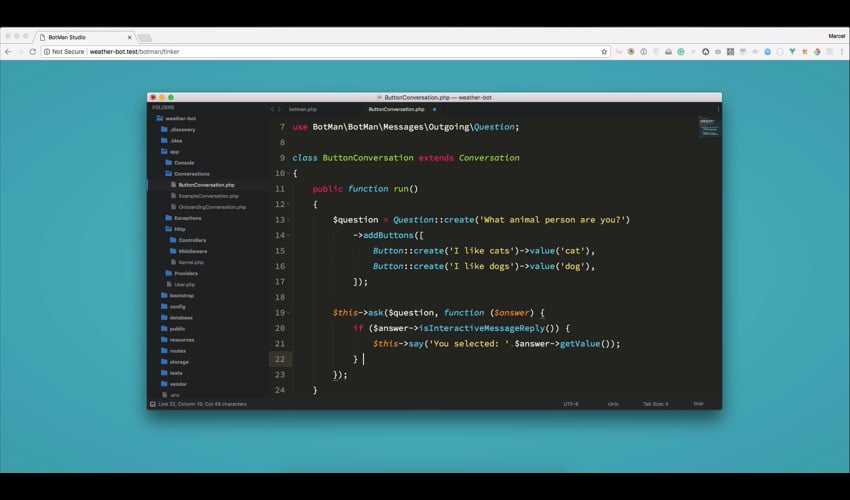Expand the storage folder
Screen dimensions: 850x500
[x=175, y=362]
